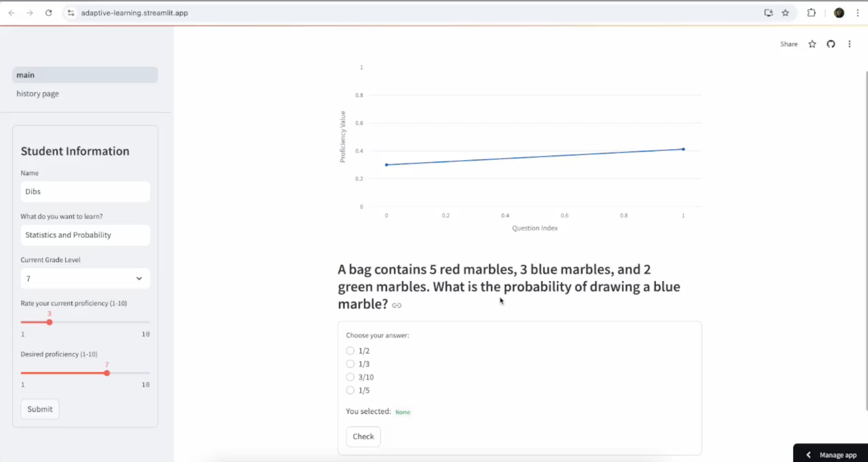Favorite the app with the star icon
The height and width of the screenshot is (462, 868).
[x=812, y=44]
